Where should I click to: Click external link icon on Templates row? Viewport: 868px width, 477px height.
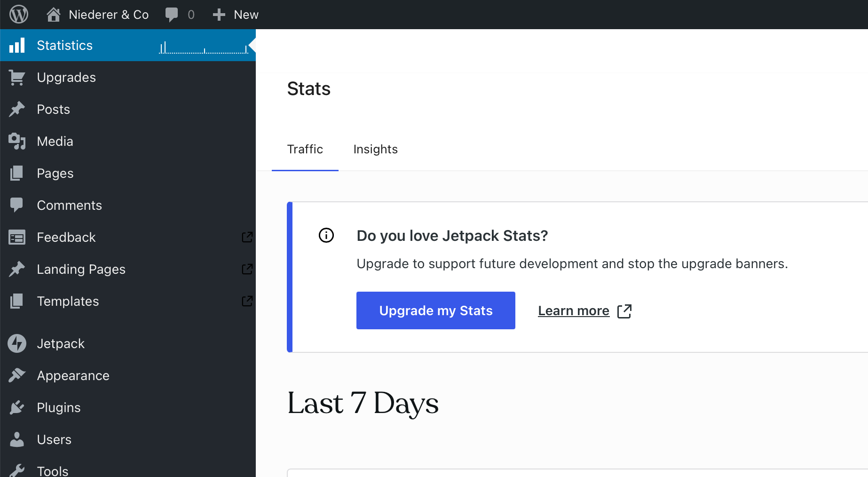pos(247,301)
